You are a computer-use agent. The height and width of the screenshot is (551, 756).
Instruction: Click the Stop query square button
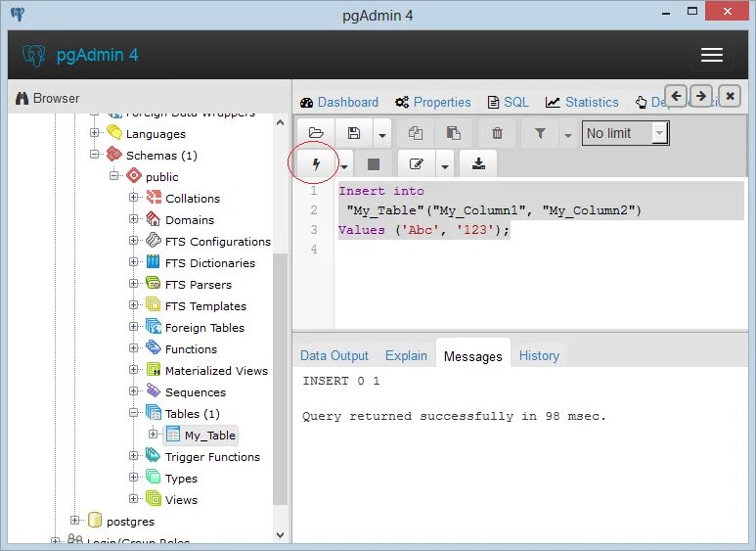(374, 164)
